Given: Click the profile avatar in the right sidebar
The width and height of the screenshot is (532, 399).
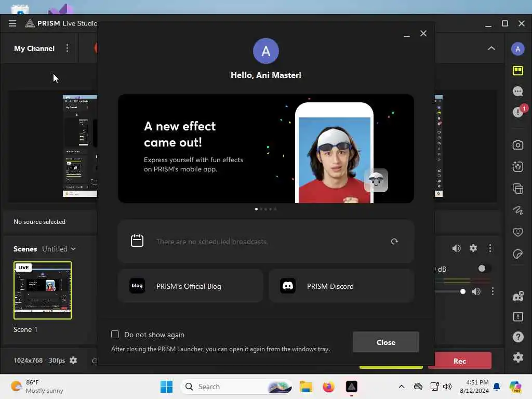Looking at the screenshot, I should point(518,49).
